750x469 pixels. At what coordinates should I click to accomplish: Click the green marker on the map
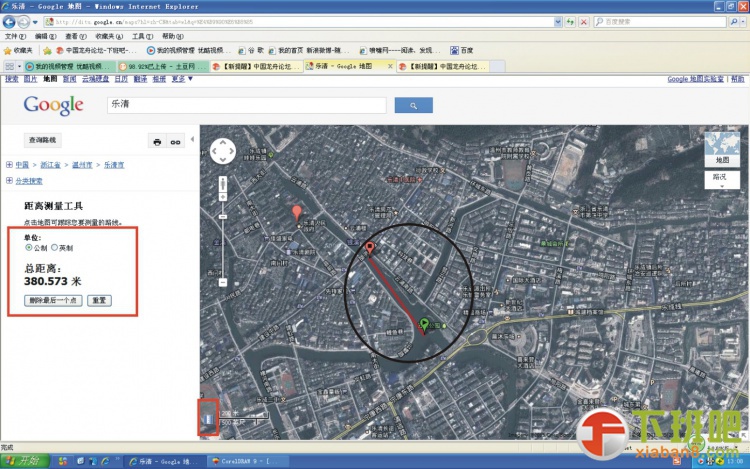coord(424,325)
